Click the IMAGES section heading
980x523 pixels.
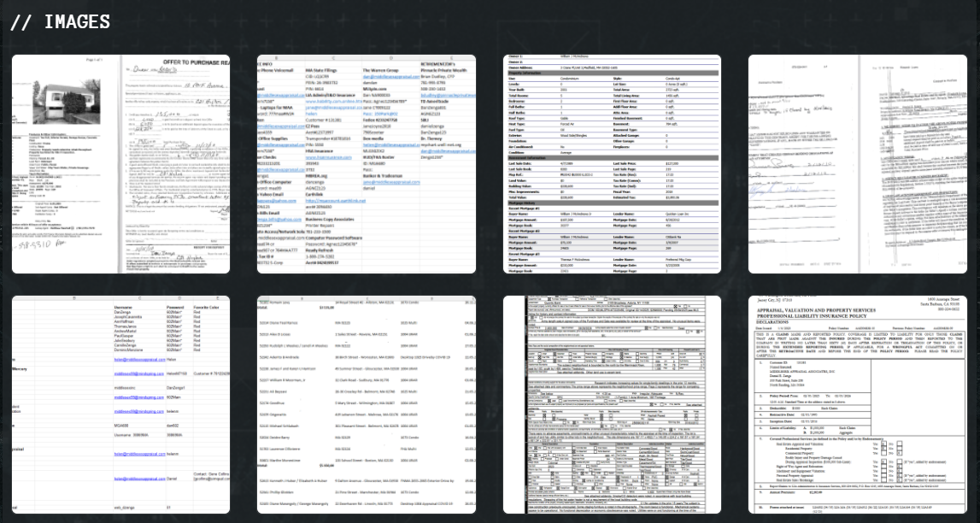pyautogui.click(x=60, y=22)
